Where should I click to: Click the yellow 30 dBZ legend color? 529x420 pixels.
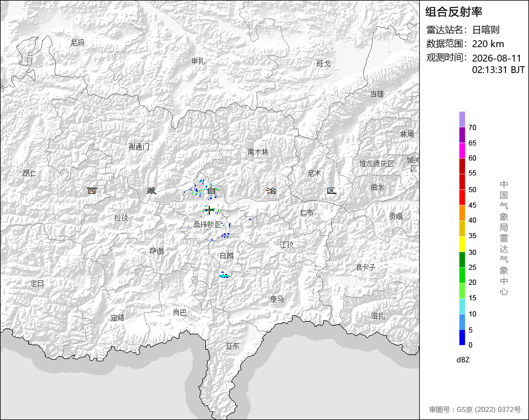pos(462,244)
